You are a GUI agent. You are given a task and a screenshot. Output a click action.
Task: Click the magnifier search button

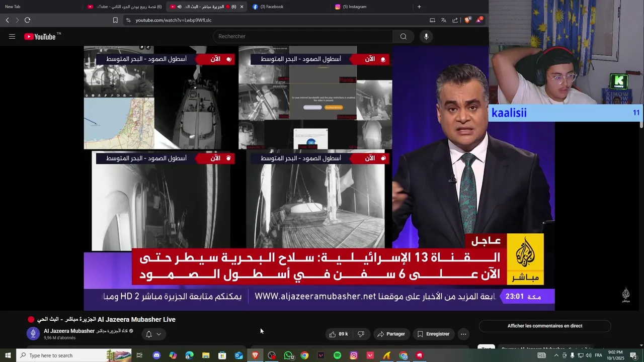pyautogui.click(x=404, y=36)
